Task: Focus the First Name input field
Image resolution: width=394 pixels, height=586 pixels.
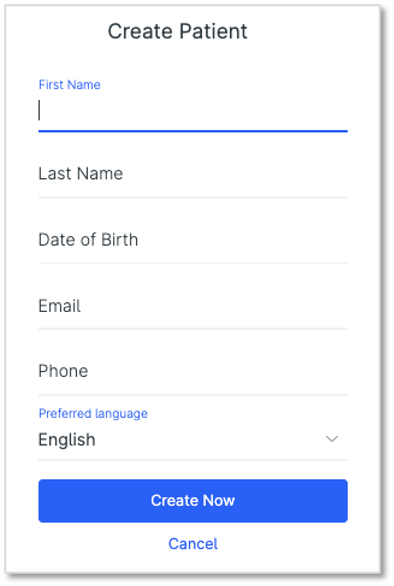Action: [x=193, y=111]
